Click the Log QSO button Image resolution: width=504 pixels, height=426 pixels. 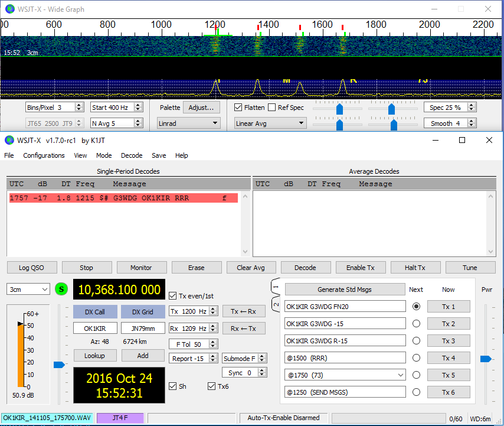coord(31,268)
